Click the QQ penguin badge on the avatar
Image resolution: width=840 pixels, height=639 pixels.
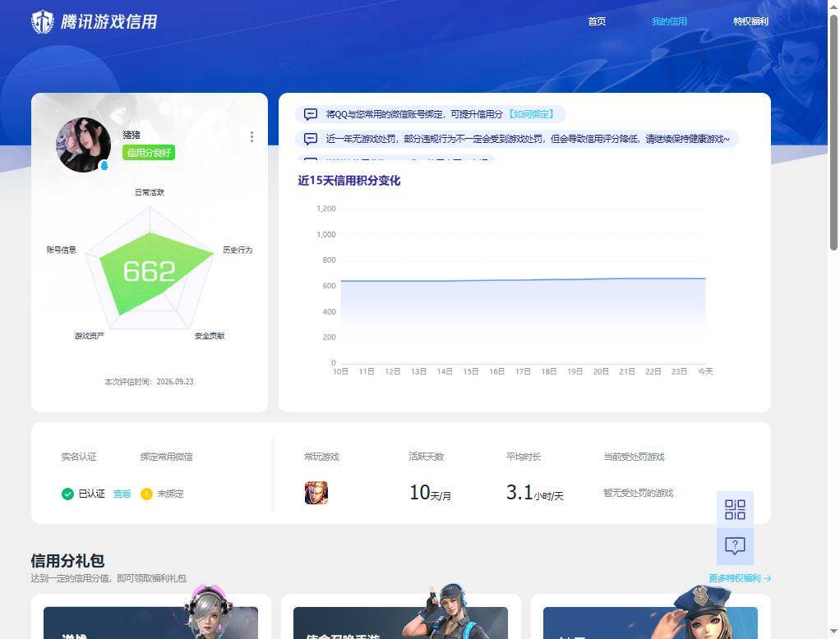tap(104, 165)
